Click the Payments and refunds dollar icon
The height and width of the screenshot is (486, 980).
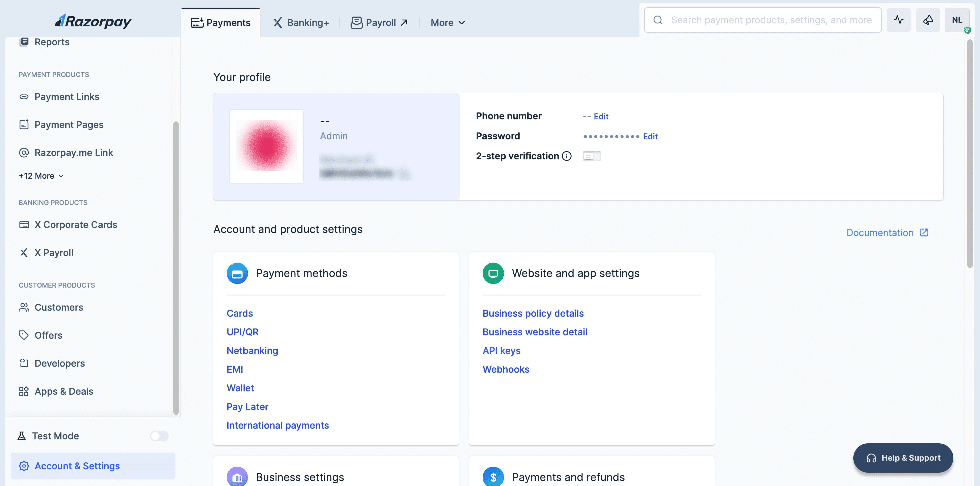[x=493, y=476]
